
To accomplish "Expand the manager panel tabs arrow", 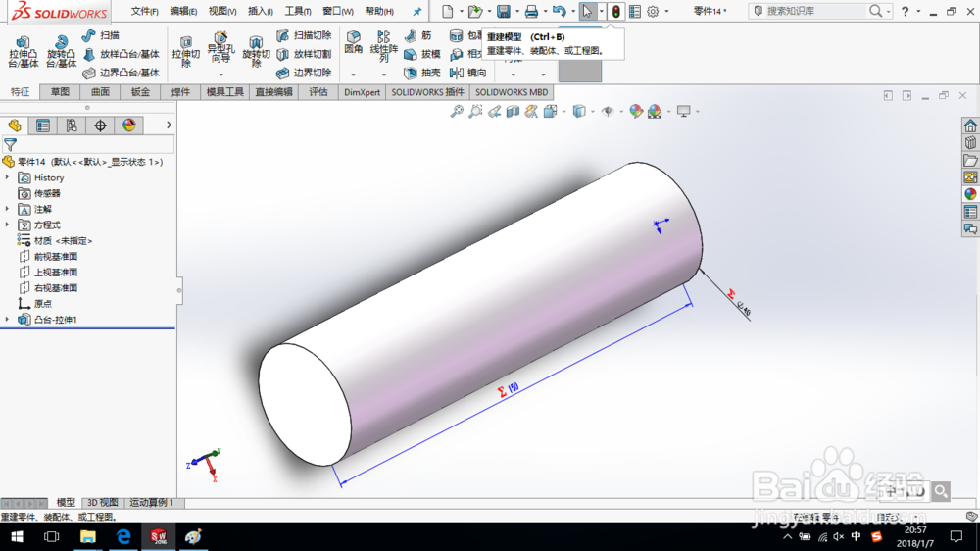I will pyautogui.click(x=169, y=125).
